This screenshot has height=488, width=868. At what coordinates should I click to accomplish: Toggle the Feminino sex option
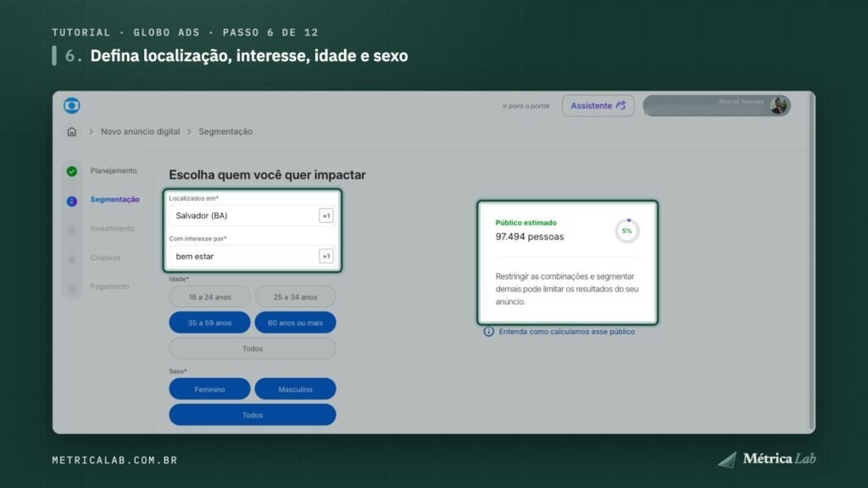(x=210, y=389)
